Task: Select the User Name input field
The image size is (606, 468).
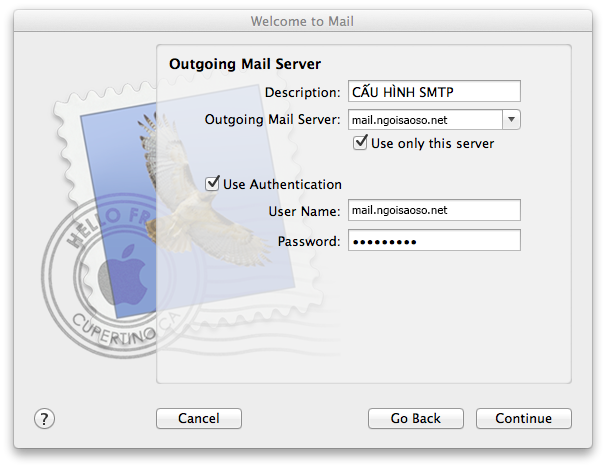Action: coord(434,210)
